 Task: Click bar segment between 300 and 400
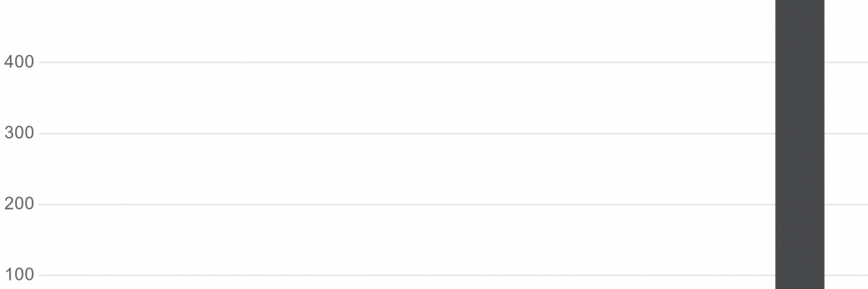click(799, 98)
